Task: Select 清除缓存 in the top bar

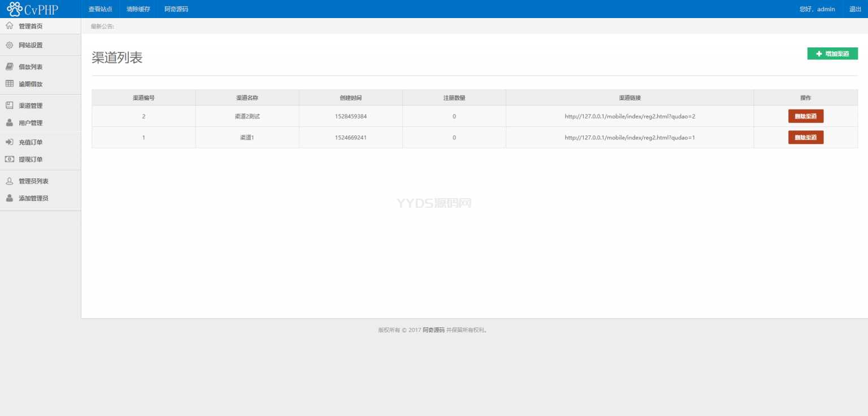Action: (x=137, y=8)
